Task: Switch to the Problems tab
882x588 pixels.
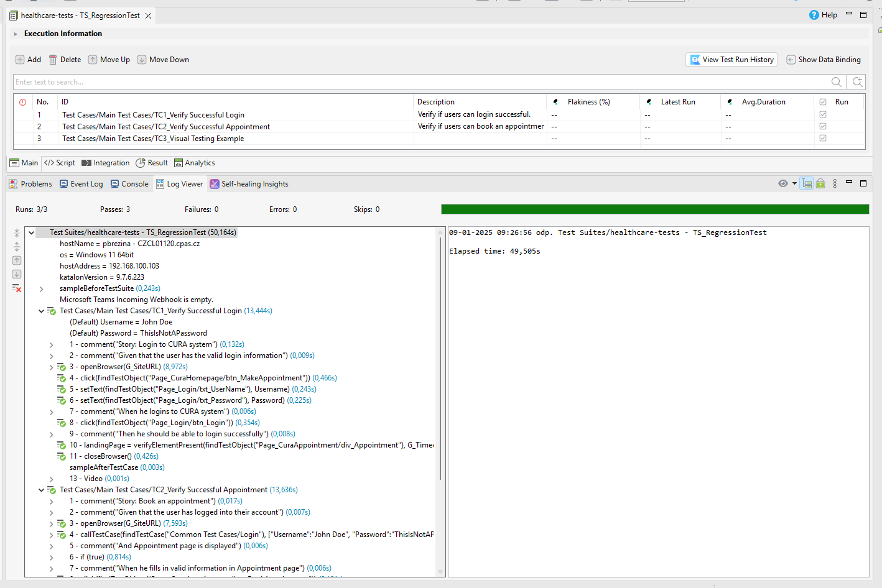Action: coord(30,184)
